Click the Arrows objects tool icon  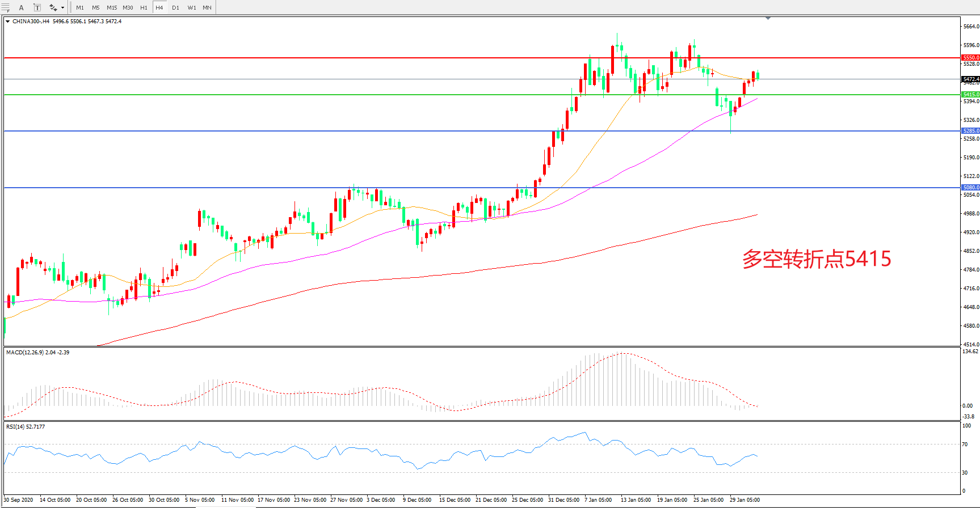[53, 7]
